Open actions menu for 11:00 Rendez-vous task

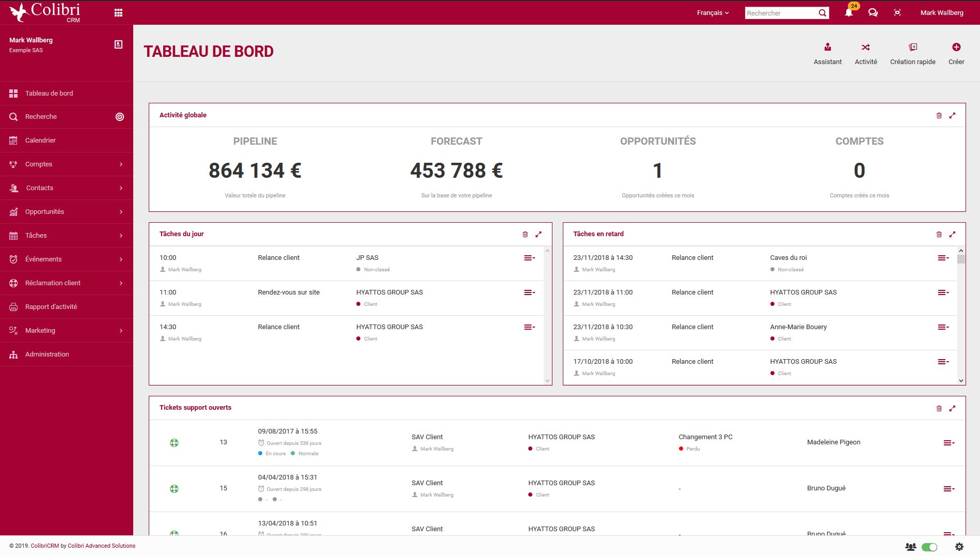[x=530, y=292]
